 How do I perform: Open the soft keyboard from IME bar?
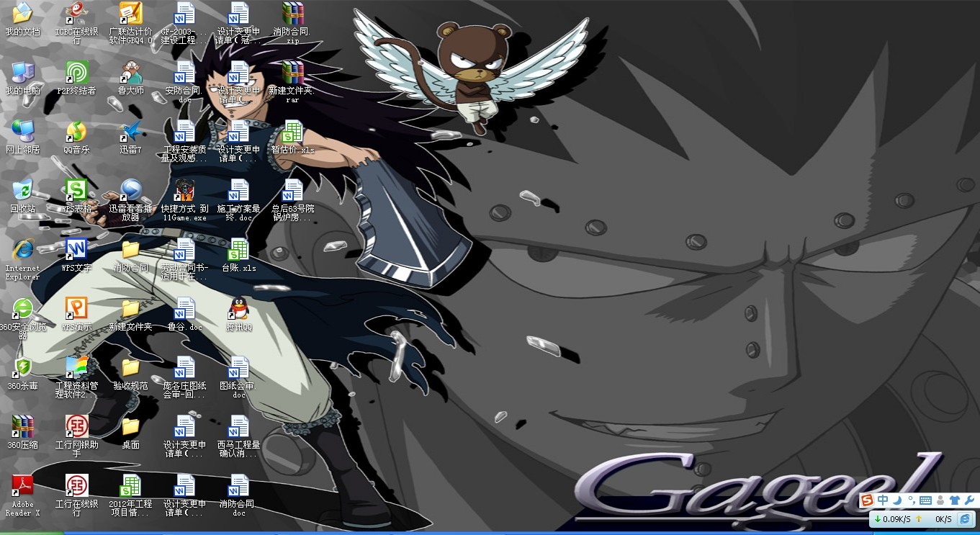click(x=925, y=500)
